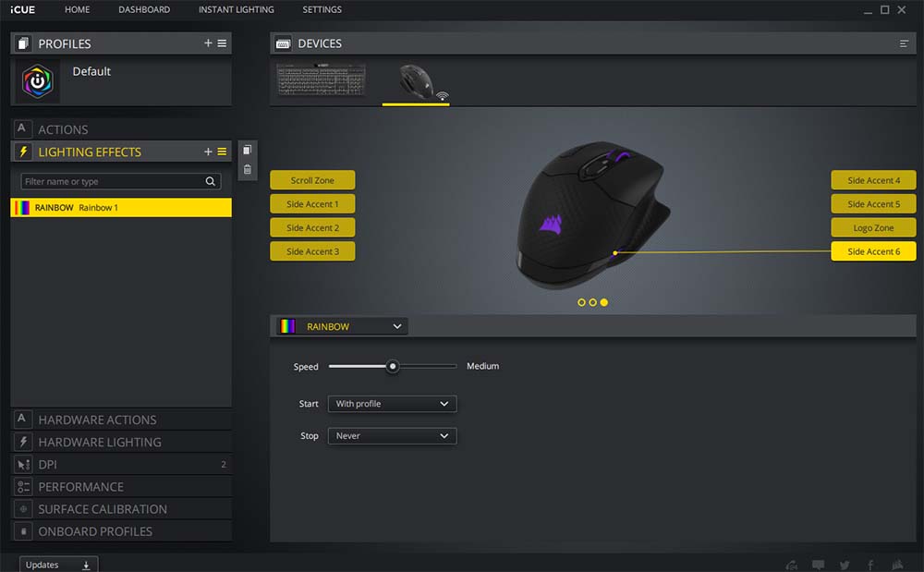Select the Logo Zone button
924x572 pixels.
[873, 227]
